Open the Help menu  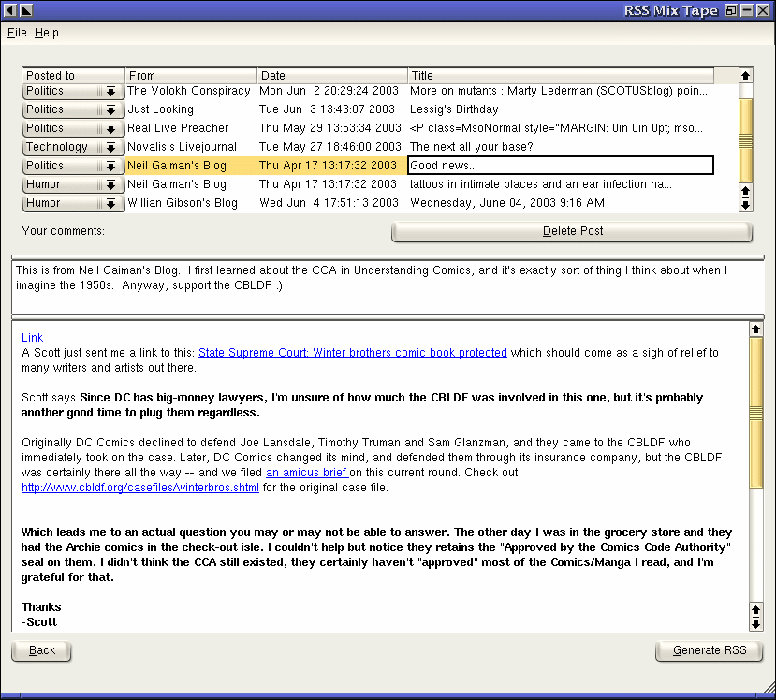point(47,33)
